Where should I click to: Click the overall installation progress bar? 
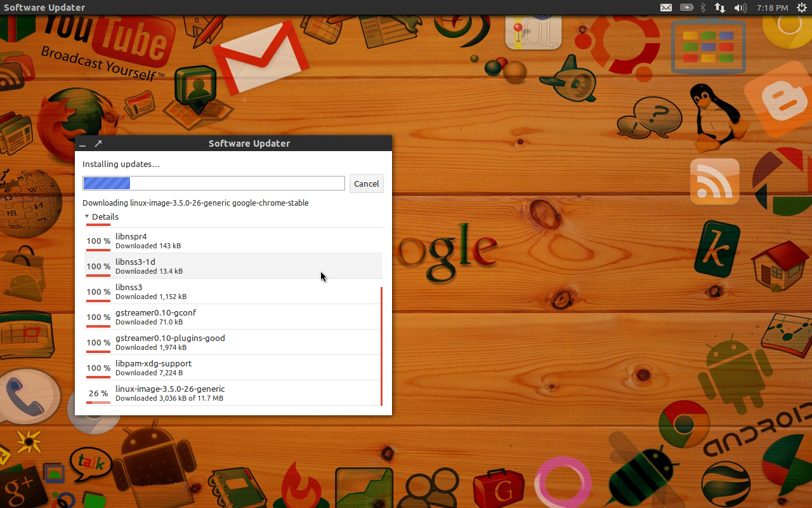214,184
